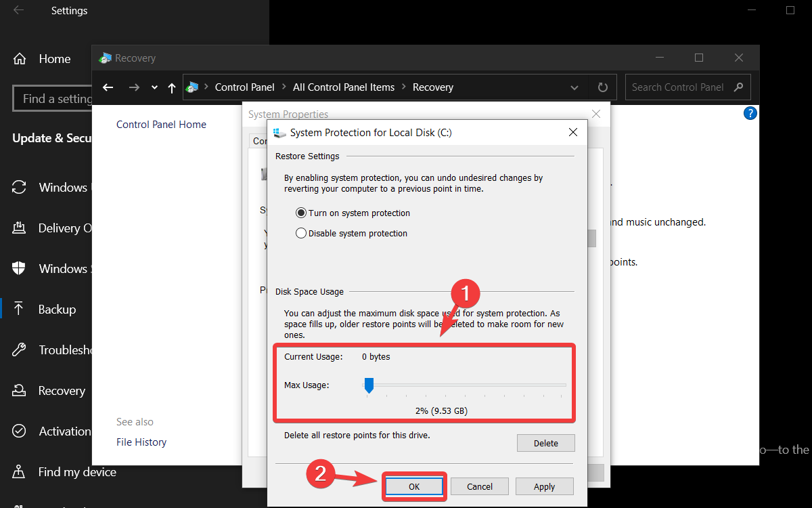Close the System Properties window

coord(595,114)
